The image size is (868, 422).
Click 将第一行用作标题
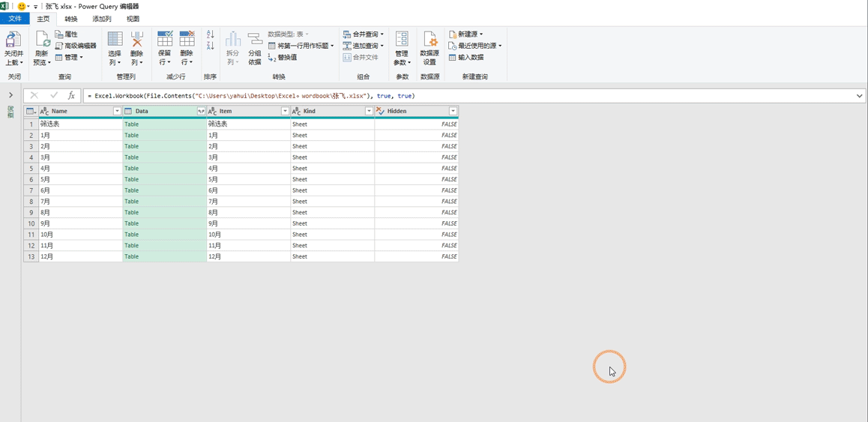(x=301, y=46)
